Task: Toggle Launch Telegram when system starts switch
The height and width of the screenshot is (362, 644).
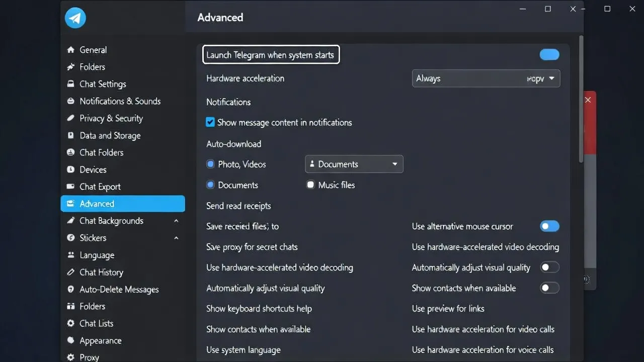Action: [549, 55]
